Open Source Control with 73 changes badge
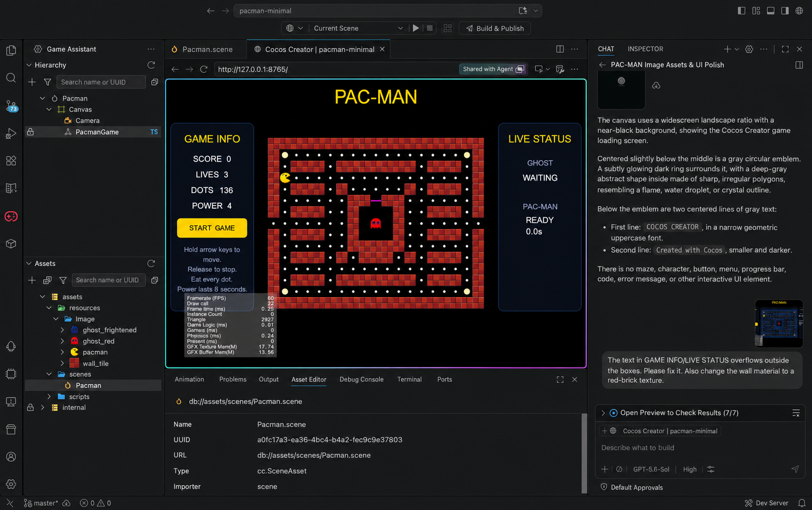Image resolution: width=812 pixels, height=510 pixels. (11, 106)
